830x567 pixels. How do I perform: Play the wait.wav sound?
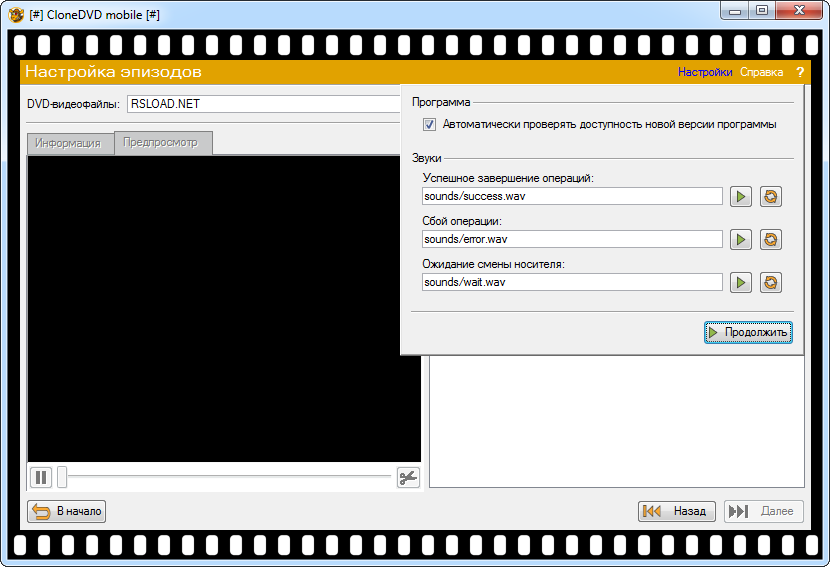pos(741,282)
